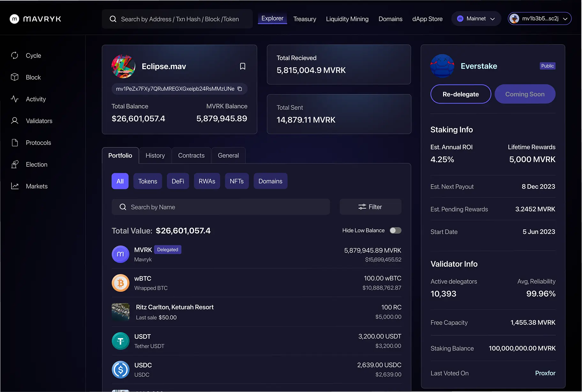Toggle Hide Low Balance switch
This screenshot has width=582, height=392.
point(395,231)
